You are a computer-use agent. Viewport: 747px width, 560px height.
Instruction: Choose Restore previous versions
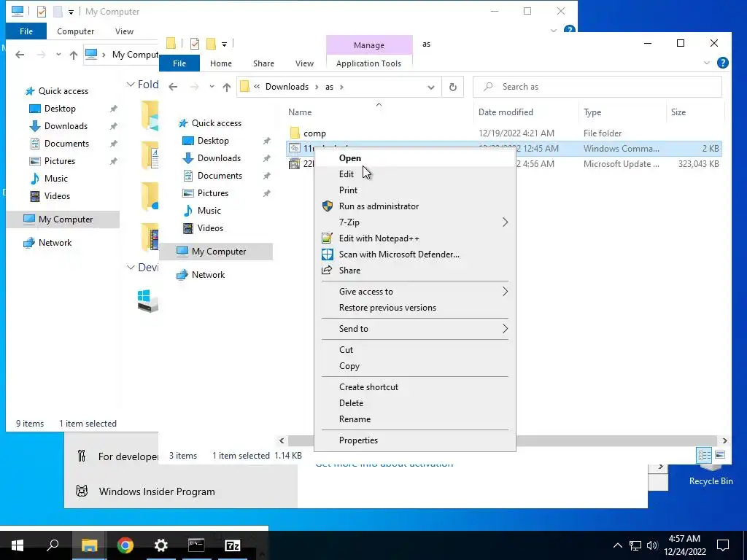[415, 308]
